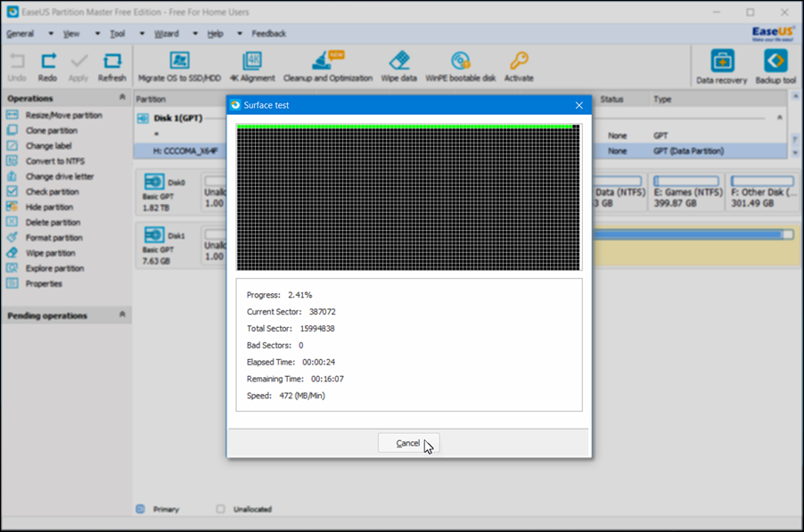Open the Tool menu
The width and height of the screenshot is (804, 532).
pos(118,34)
